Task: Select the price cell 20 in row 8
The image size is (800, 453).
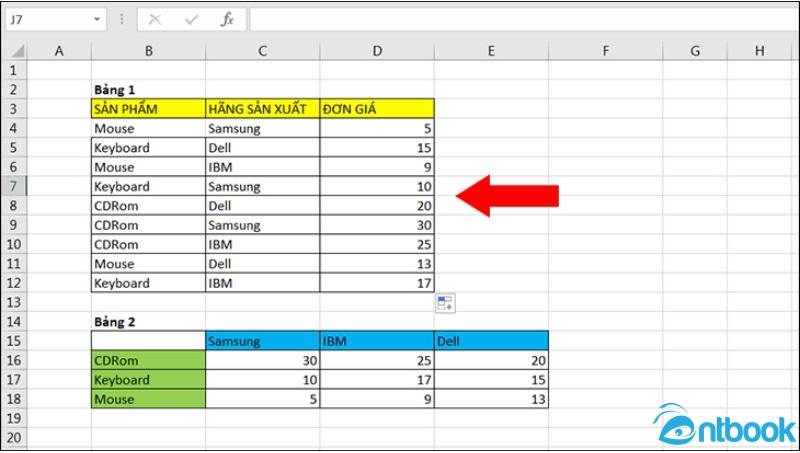Action: 377,206
